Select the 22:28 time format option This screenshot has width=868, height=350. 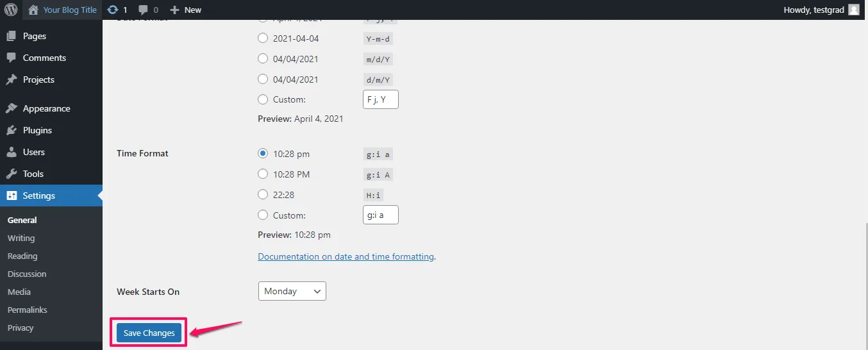tap(263, 194)
